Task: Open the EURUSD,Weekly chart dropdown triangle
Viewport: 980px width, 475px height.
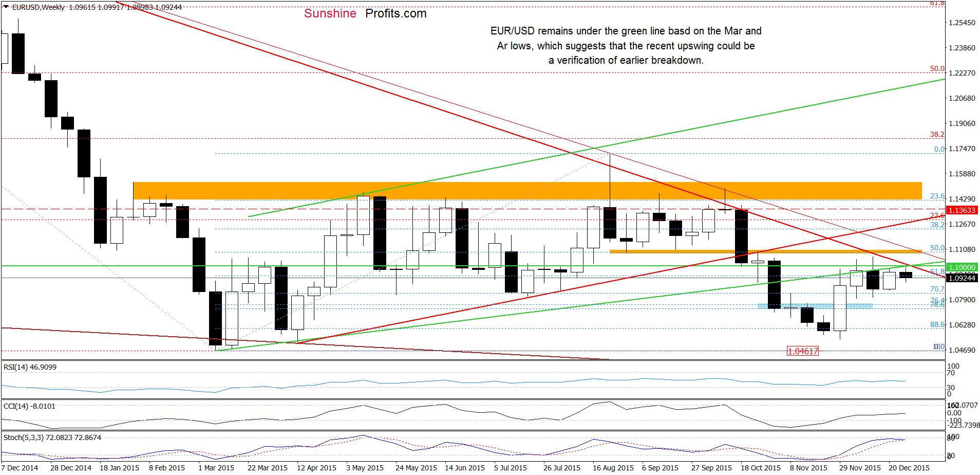Action: (6, 7)
